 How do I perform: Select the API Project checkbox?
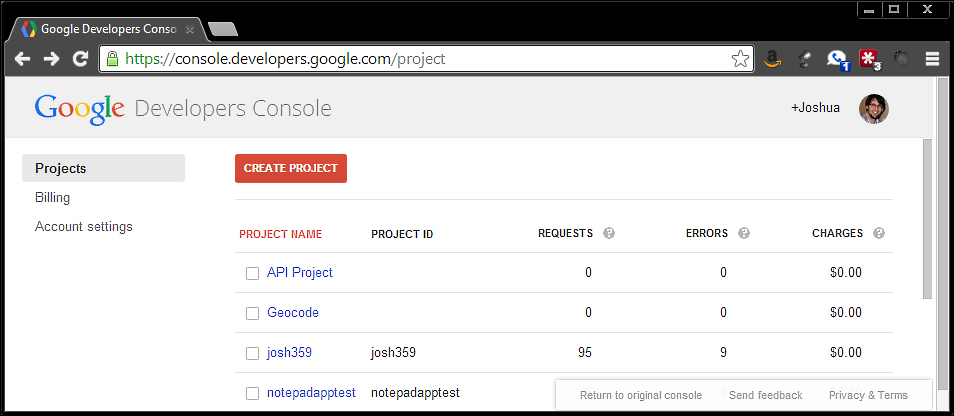[x=253, y=273]
